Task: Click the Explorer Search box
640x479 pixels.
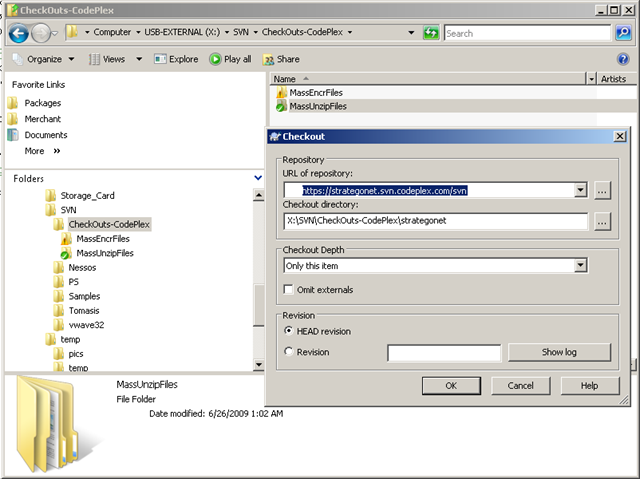Action: coord(528,33)
